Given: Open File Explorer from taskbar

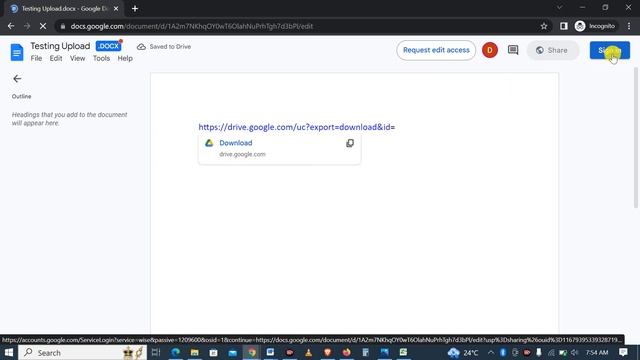Looking at the screenshot, I should pos(195,352).
